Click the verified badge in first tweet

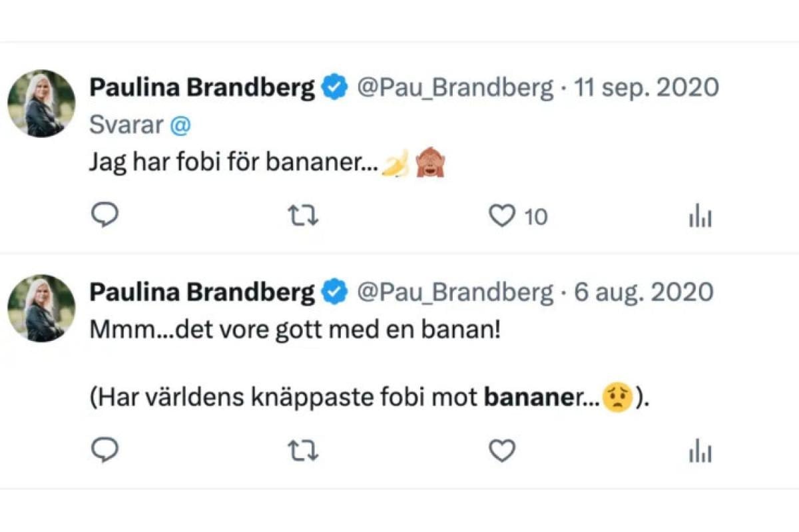click(335, 87)
